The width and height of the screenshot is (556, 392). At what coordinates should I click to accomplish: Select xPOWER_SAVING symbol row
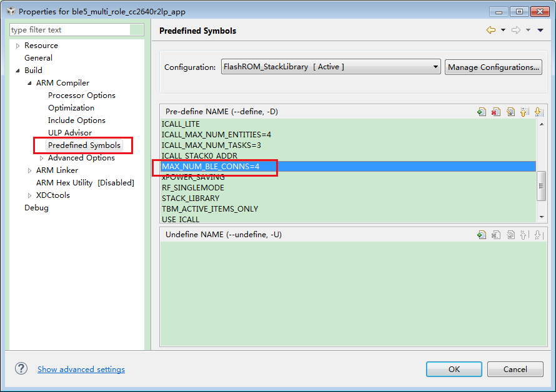pyautogui.click(x=348, y=177)
